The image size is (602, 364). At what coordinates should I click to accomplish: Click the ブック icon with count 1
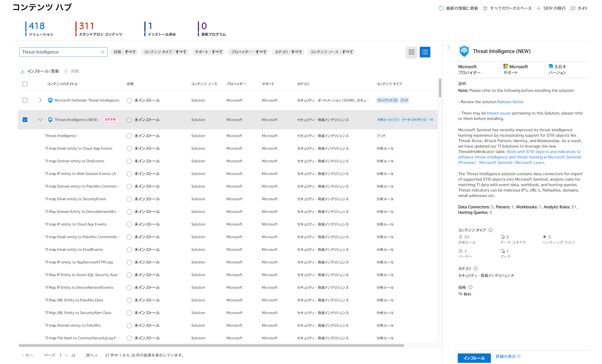503,251
